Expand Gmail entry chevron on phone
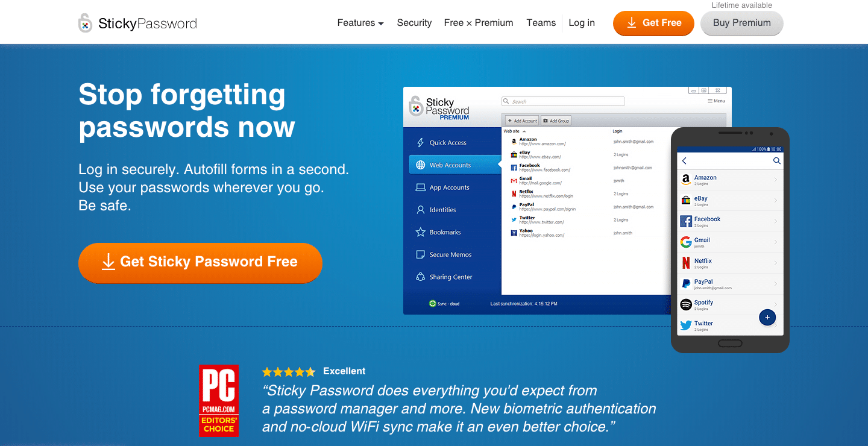868x446 pixels. [x=776, y=242]
